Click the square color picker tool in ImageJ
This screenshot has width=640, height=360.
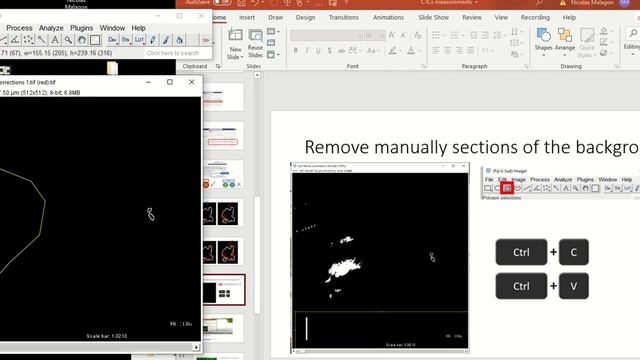[95, 40]
